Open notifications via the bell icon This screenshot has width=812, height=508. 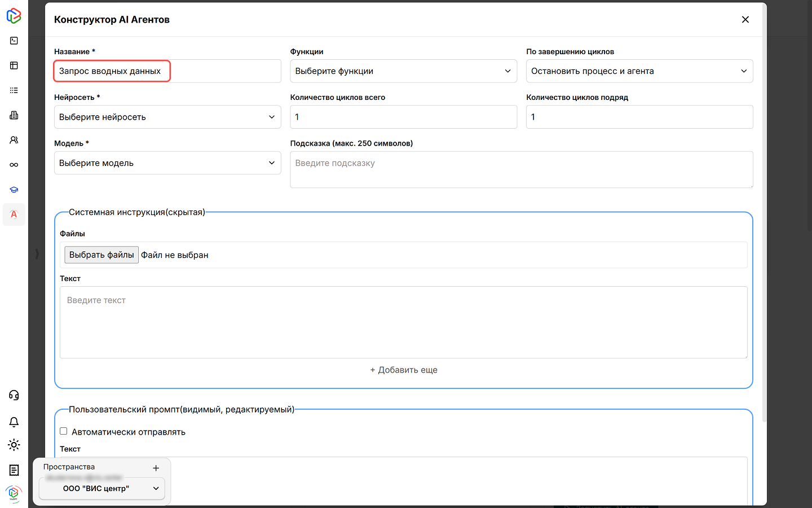14,422
